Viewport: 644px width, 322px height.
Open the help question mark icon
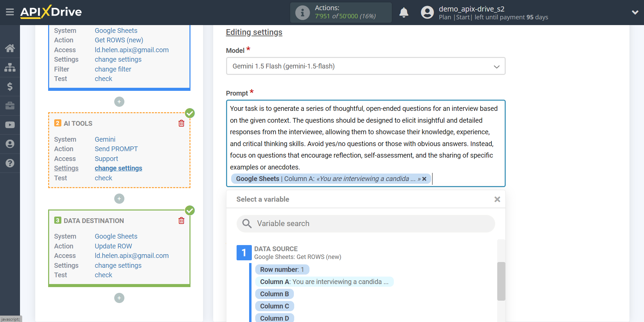[10, 163]
